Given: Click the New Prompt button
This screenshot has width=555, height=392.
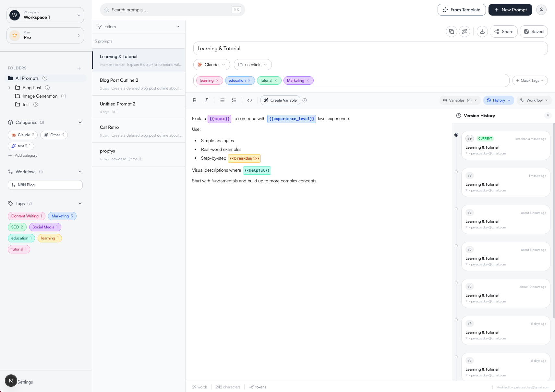Looking at the screenshot, I should point(510,10).
